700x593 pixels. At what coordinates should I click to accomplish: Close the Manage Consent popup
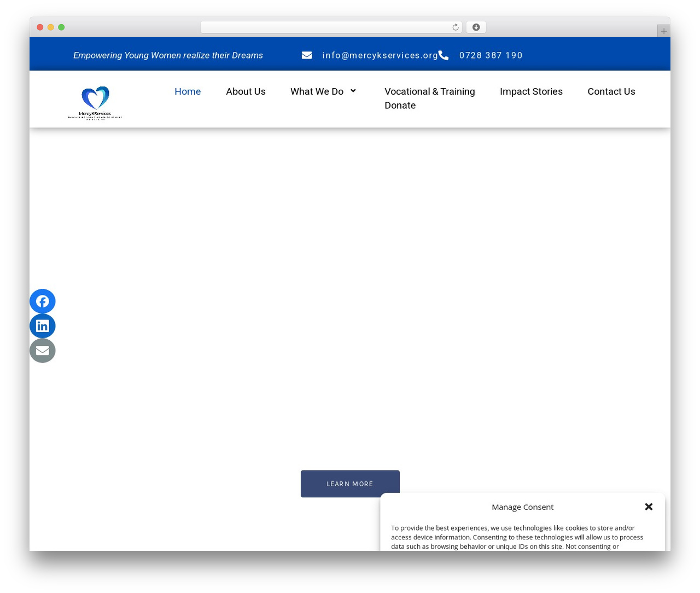[649, 507]
